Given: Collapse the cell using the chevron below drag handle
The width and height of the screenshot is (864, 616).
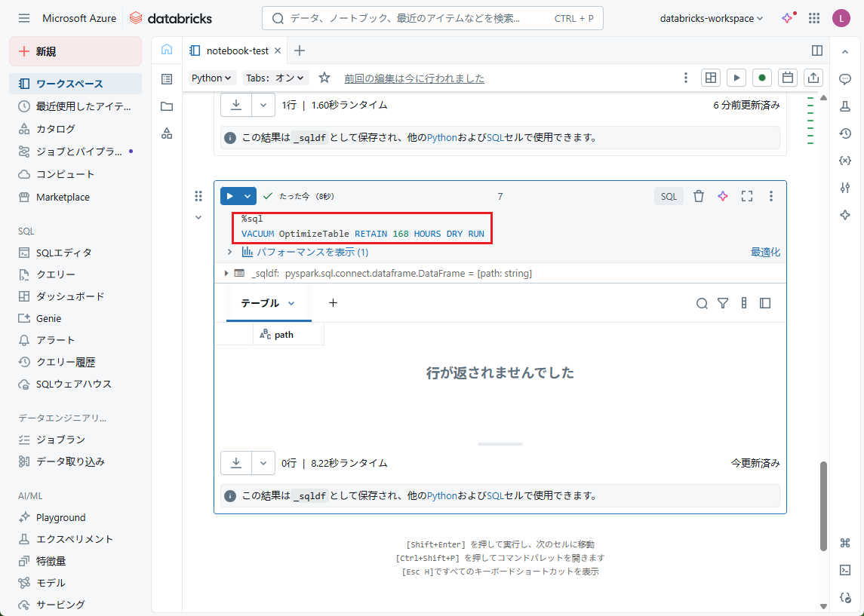Looking at the screenshot, I should pos(198,217).
